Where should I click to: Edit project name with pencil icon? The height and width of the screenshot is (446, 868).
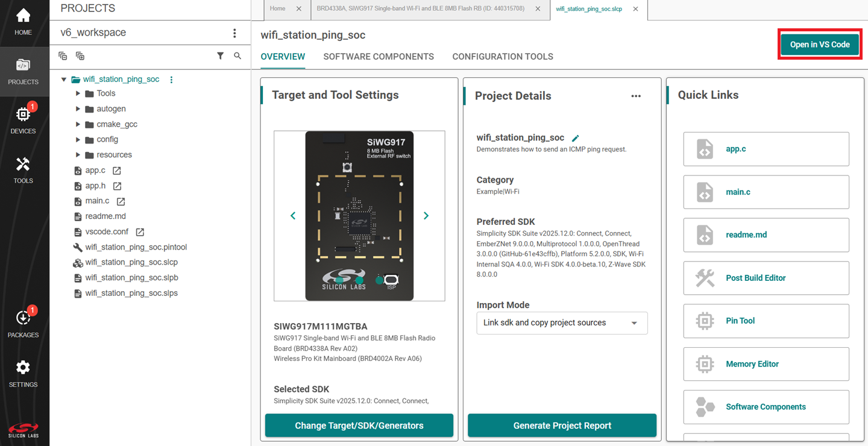point(575,138)
